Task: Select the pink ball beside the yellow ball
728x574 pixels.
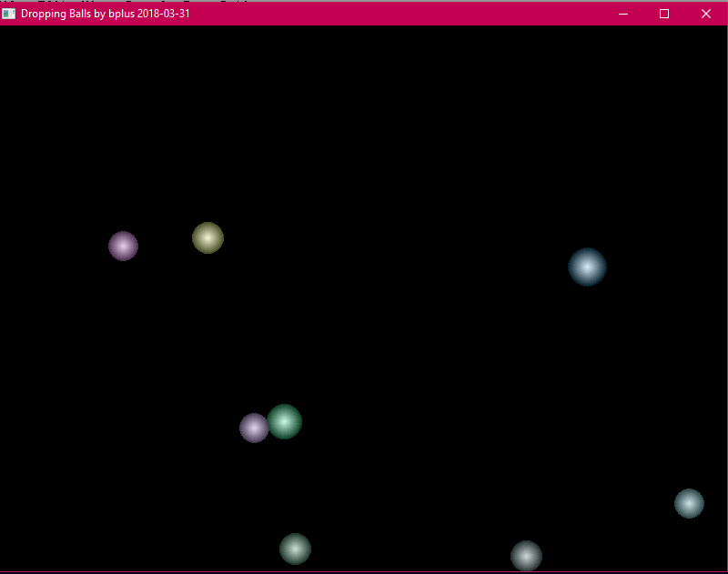Action: 123,246
